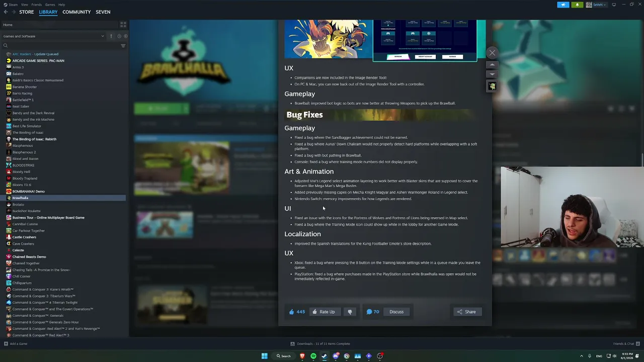Focus the library search field
This screenshot has width=644, height=362.
tap(60, 46)
